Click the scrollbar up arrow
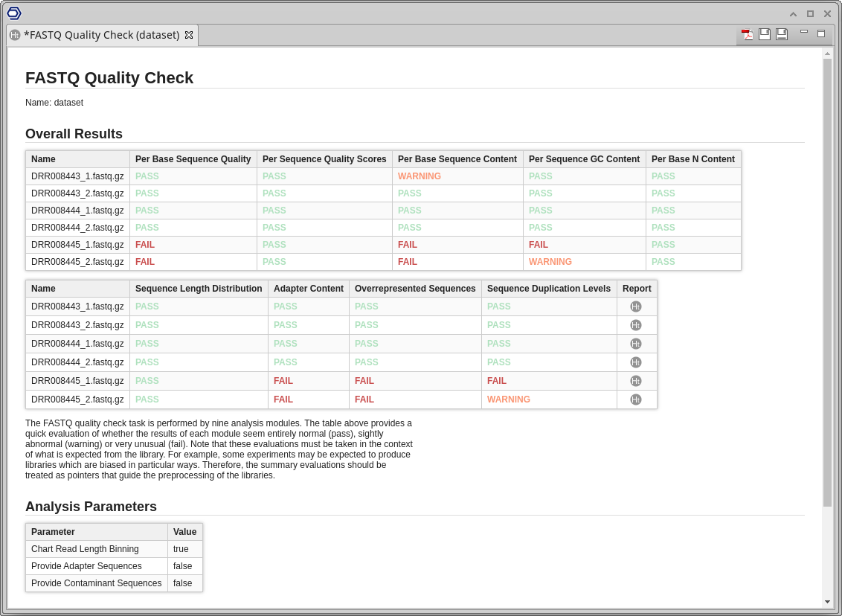This screenshot has width=842, height=616. click(x=827, y=54)
